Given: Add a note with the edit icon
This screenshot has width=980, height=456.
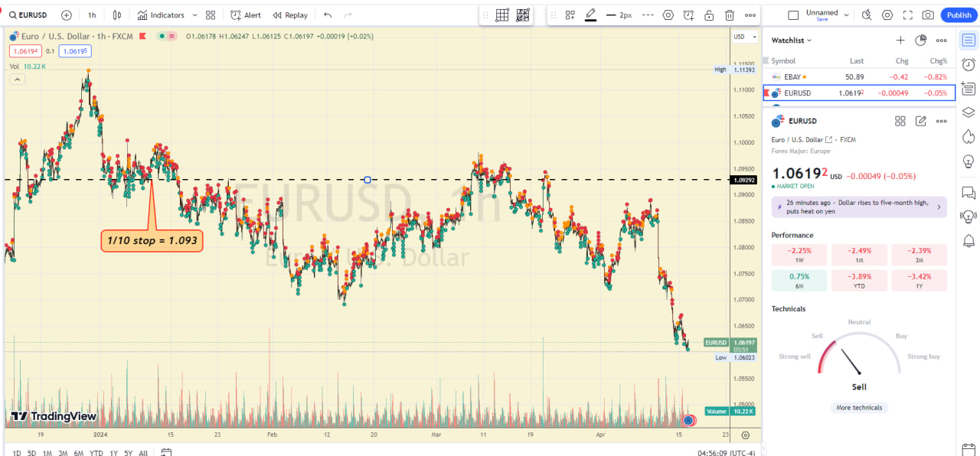Looking at the screenshot, I should click(921, 121).
